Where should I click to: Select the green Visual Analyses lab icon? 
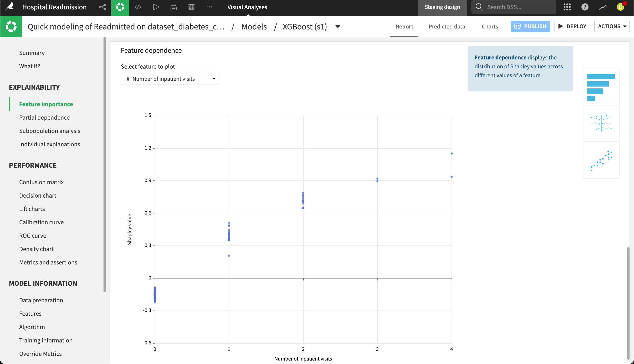pos(120,7)
